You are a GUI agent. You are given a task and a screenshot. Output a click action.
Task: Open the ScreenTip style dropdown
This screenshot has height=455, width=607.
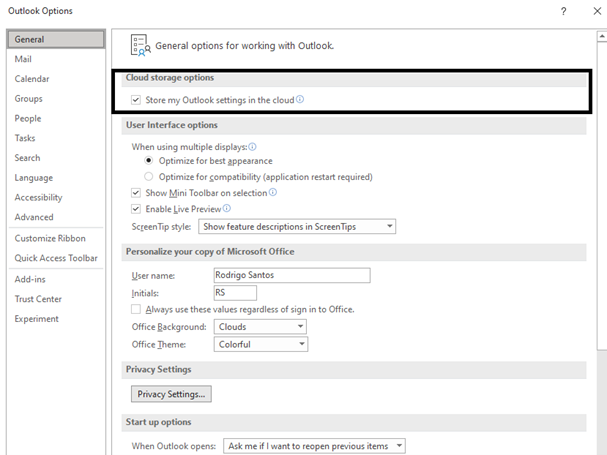pos(297,227)
